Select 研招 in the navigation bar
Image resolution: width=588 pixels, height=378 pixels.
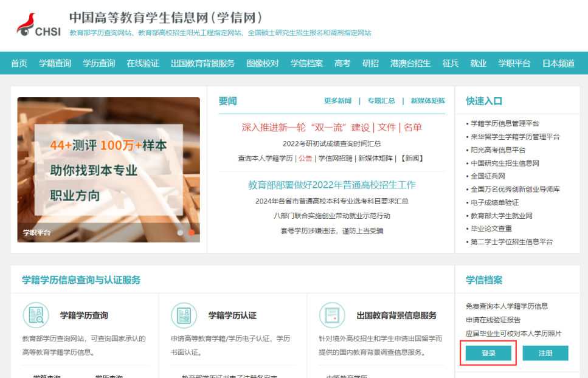[370, 63]
